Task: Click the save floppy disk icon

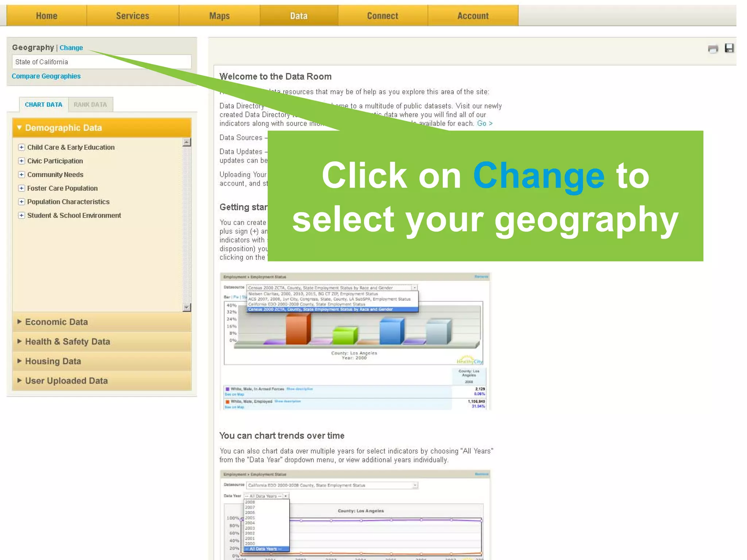Action: [729, 48]
